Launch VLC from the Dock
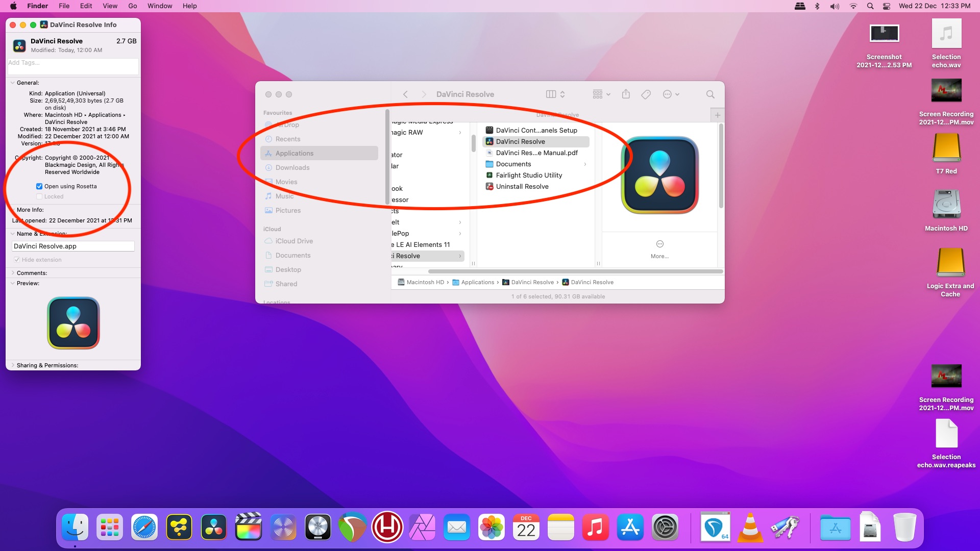Viewport: 980px width, 551px height. click(750, 527)
